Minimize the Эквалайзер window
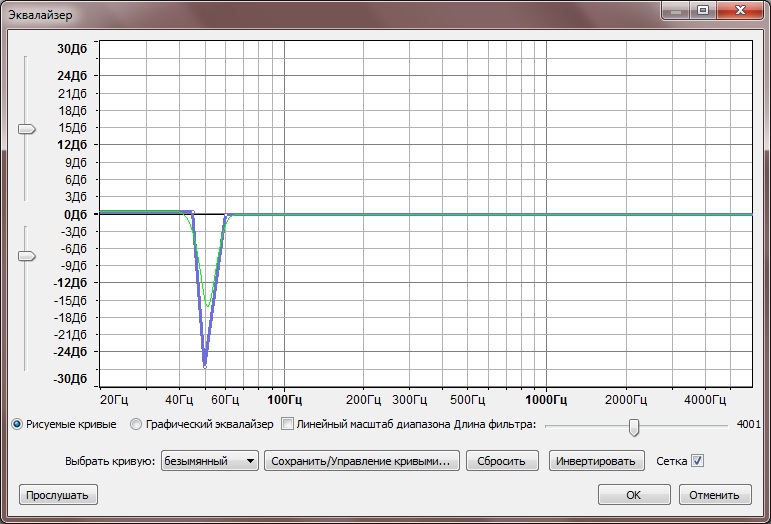Image resolution: width=771 pixels, height=524 pixels. point(676,10)
